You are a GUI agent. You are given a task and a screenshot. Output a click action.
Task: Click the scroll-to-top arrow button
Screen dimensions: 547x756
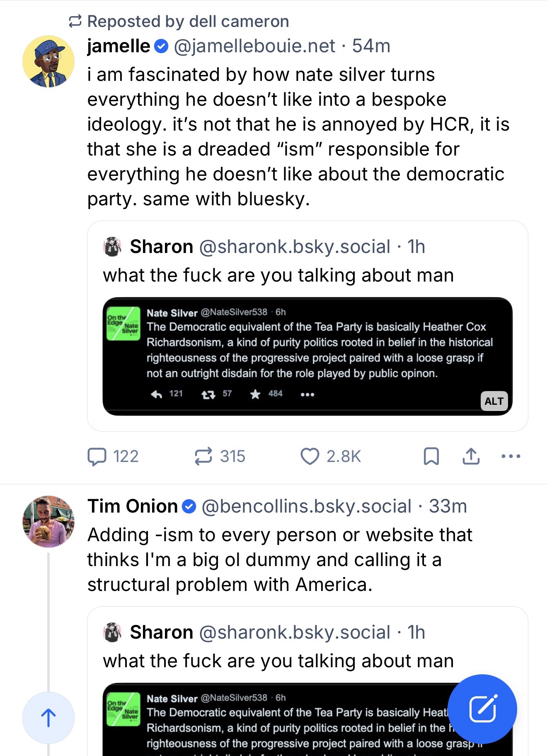[48, 717]
